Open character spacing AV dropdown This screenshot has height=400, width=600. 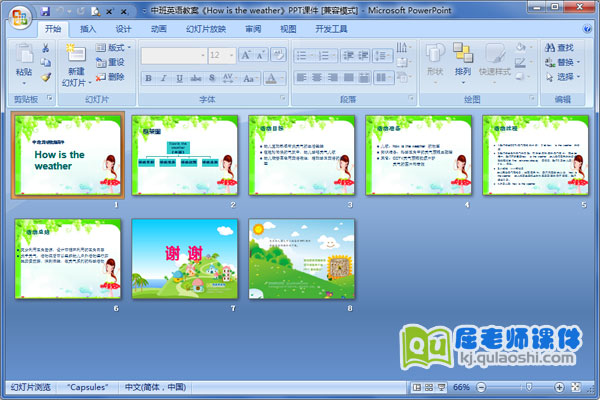click(228, 78)
